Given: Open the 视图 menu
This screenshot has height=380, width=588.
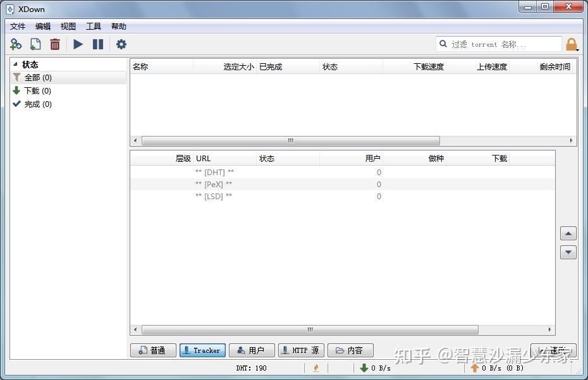Looking at the screenshot, I should [x=68, y=26].
